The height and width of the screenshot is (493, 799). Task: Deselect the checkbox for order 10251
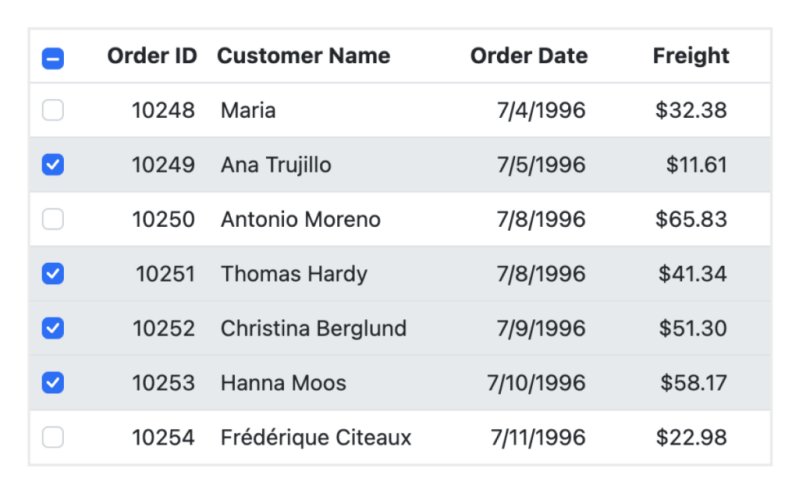point(53,274)
